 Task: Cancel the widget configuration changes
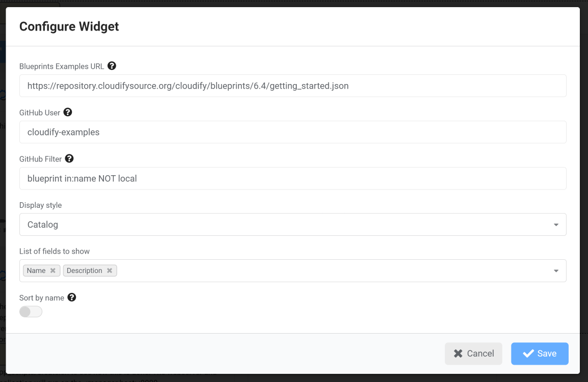pos(473,353)
